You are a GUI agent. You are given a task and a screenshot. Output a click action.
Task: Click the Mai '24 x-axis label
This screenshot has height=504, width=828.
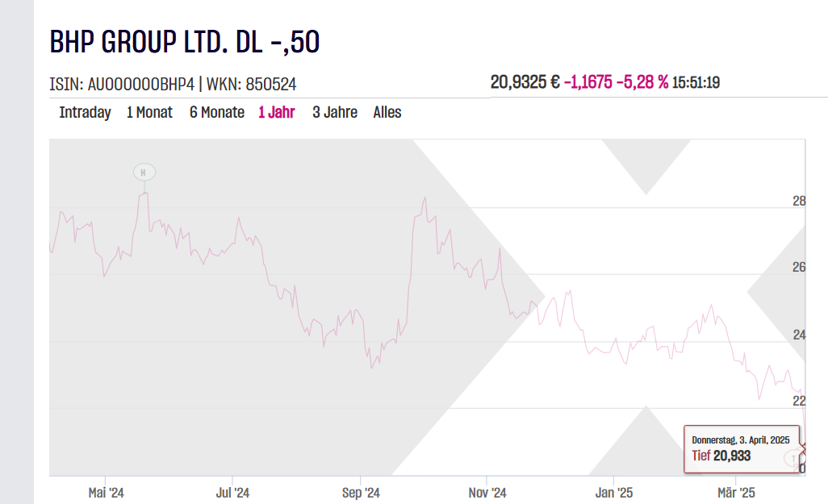pos(106,493)
